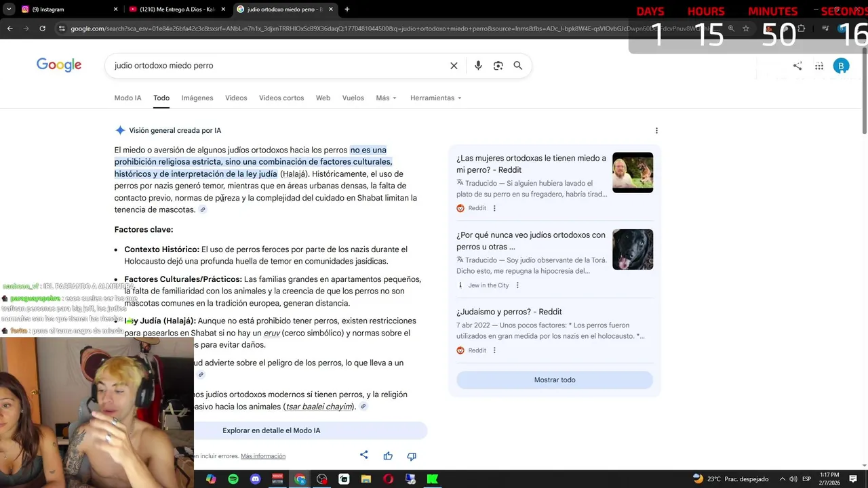Open the volume control in system tray
This screenshot has width=868, height=488.
point(794,479)
